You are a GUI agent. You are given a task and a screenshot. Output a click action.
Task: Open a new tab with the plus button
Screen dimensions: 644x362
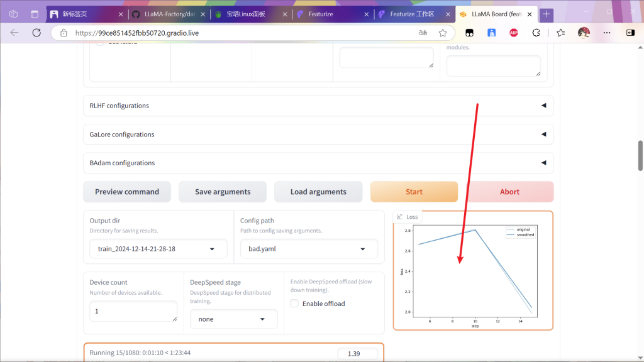coord(547,14)
